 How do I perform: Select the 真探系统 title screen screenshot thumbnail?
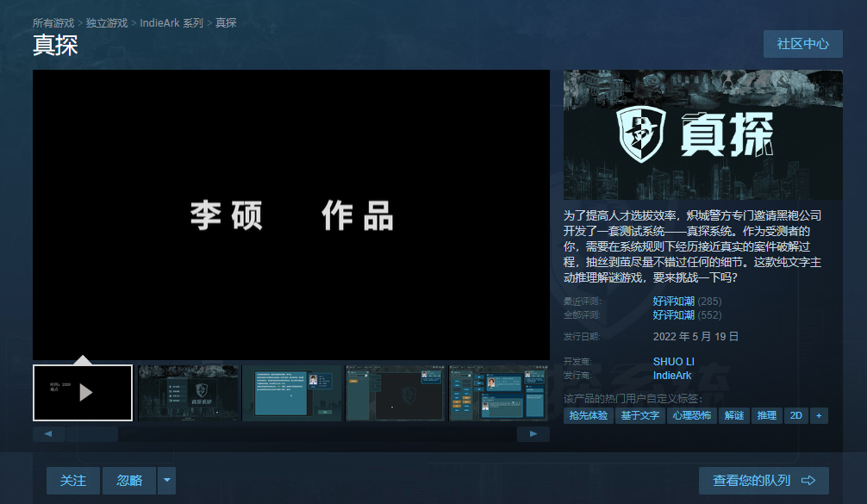[187, 393]
